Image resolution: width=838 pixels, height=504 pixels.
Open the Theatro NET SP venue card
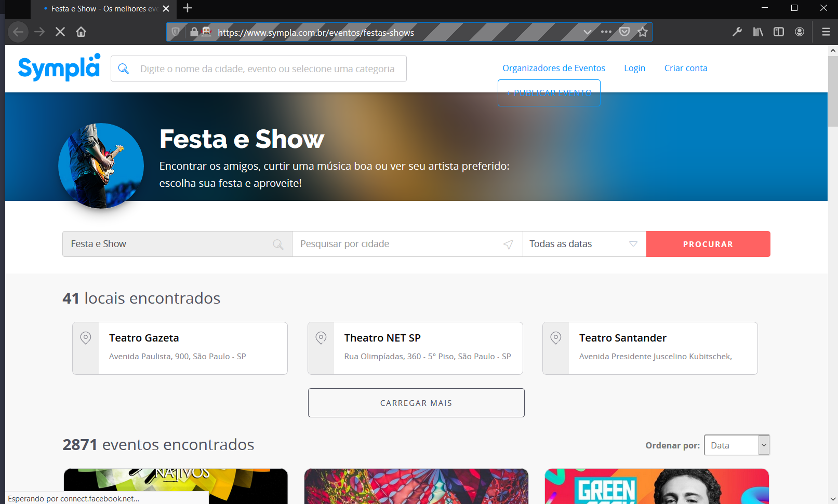(x=415, y=348)
